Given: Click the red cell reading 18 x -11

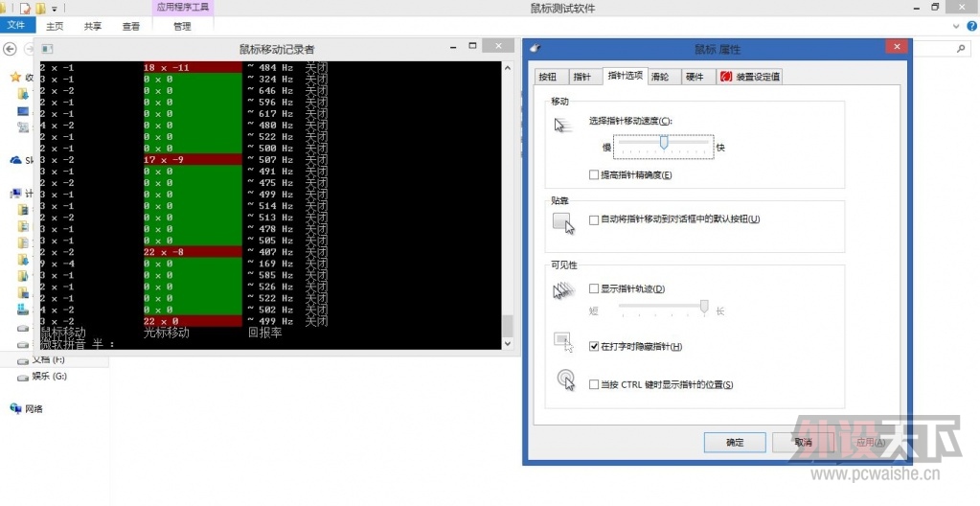Looking at the screenshot, I should [192, 67].
